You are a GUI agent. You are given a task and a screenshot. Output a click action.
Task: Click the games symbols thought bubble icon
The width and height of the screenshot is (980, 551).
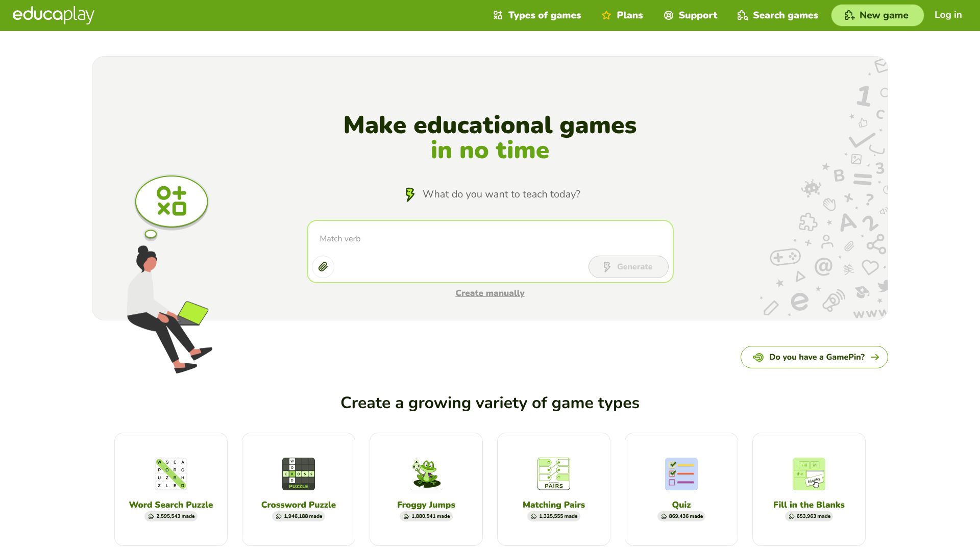click(x=171, y=202)
